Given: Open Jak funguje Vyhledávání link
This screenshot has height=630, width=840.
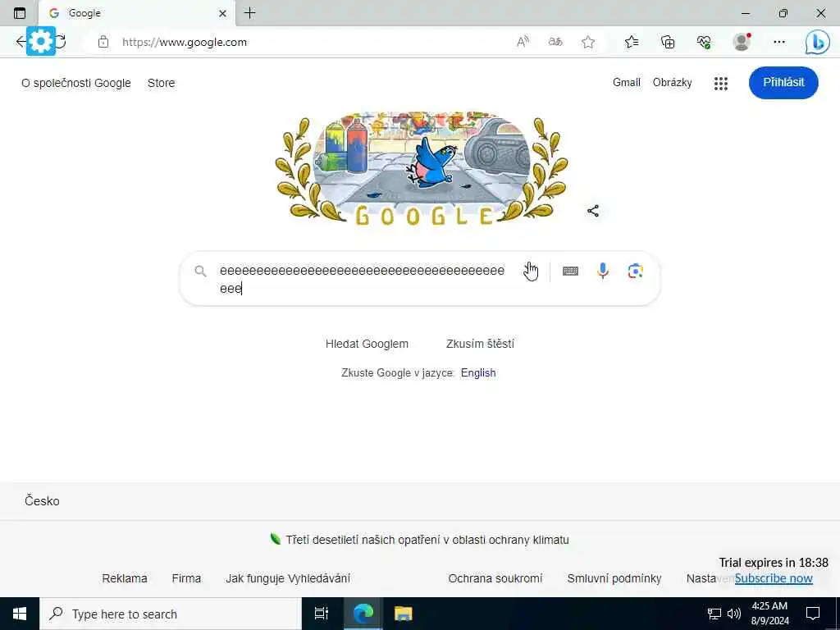Looking at the screenshot, I should pyautogui.click(x=288, y=578).
